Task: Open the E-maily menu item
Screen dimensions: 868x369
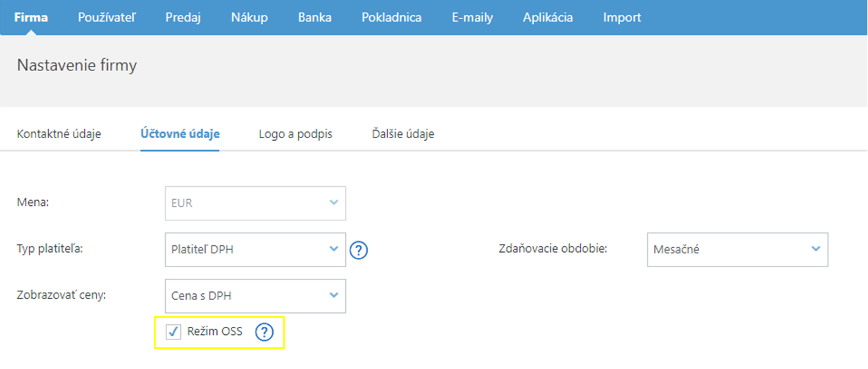Action: pos(472,18)
